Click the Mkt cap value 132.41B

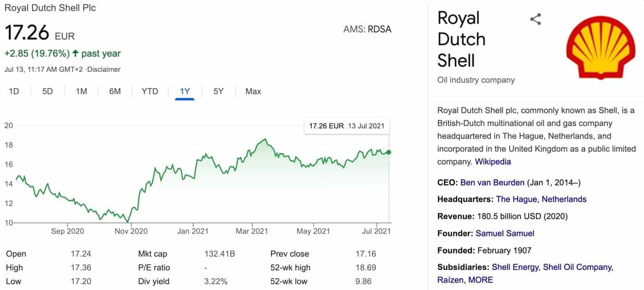220,254
